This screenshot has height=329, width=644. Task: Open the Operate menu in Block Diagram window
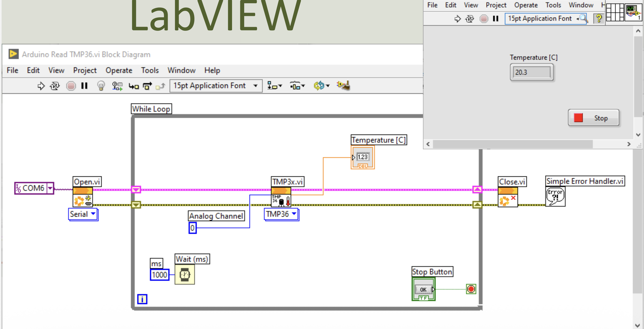click(x=119, y=71)
